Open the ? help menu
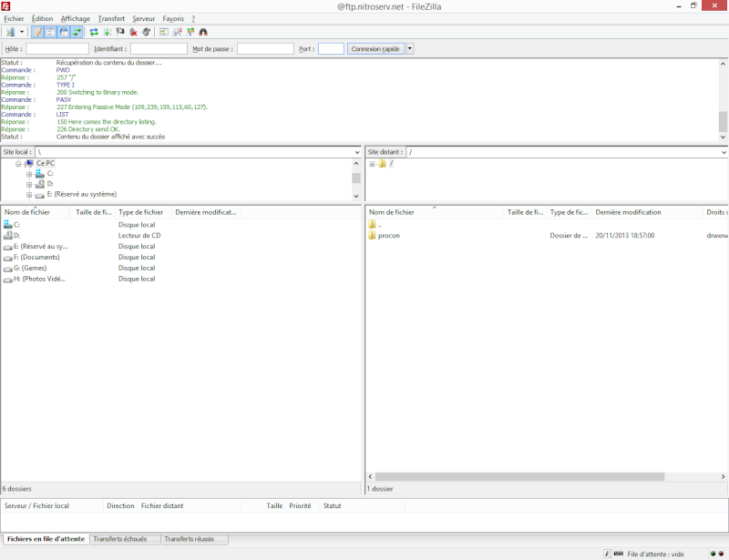729x560 pixels. click(x=193, y=18)
